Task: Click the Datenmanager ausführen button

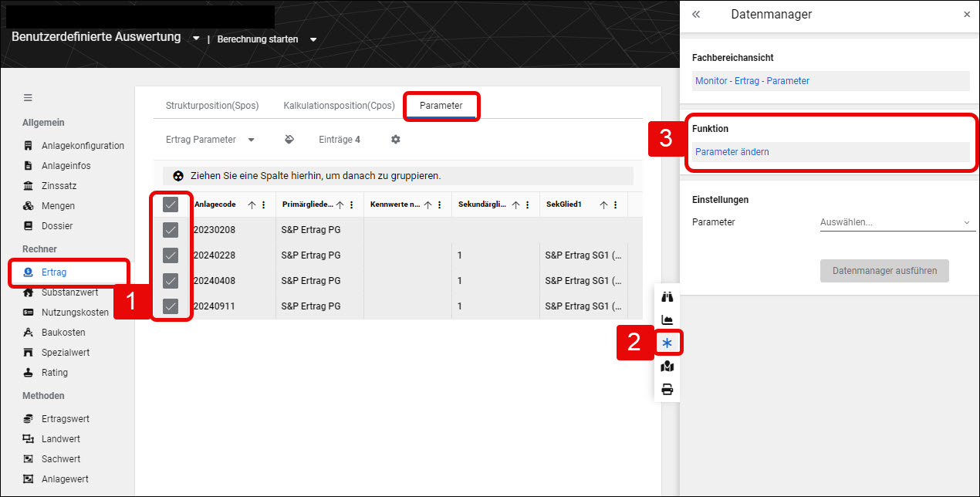Action: (x=884, y=271)
